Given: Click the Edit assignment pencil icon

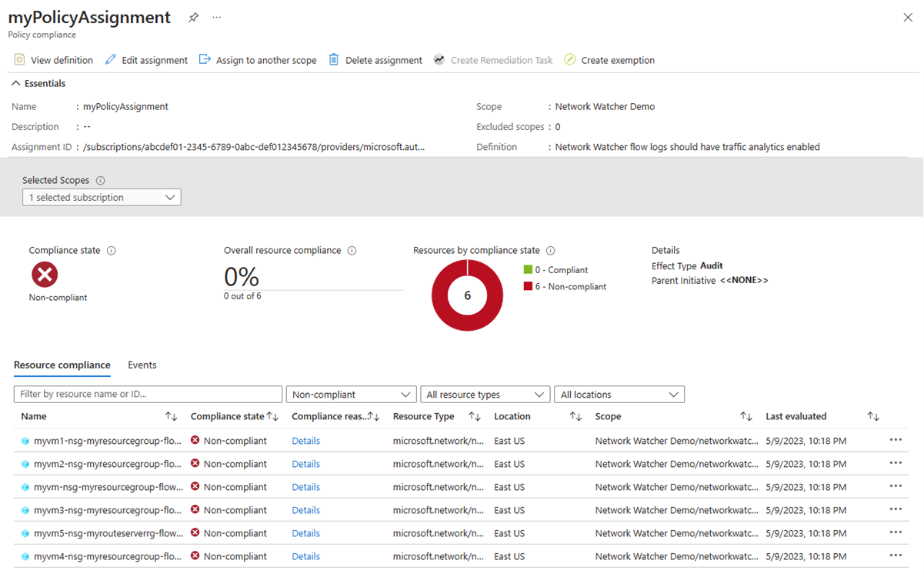Looking at the screenshot, I should [x=111, y=60].
